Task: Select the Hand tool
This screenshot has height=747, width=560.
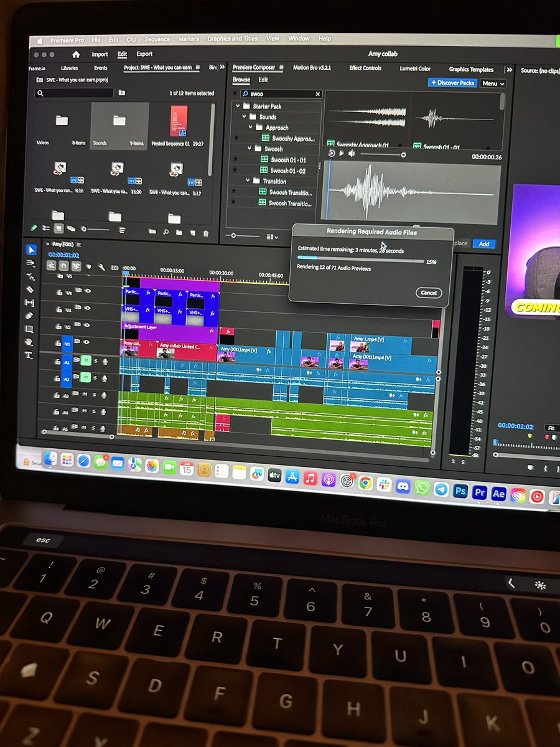Action: click(29, 342)
